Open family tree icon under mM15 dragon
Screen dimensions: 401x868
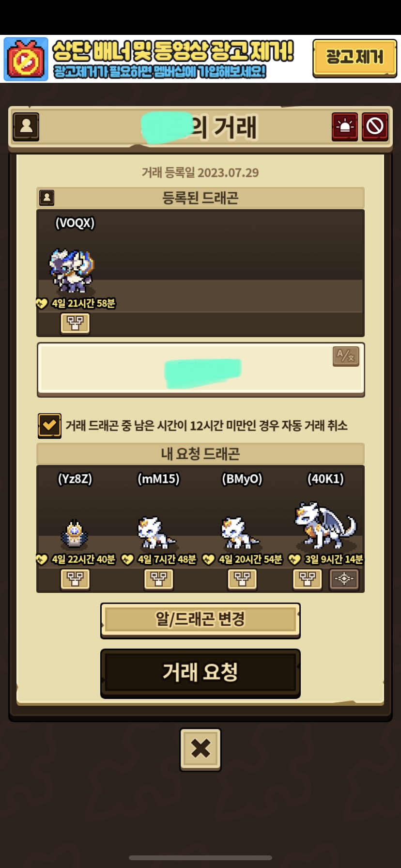159,579
